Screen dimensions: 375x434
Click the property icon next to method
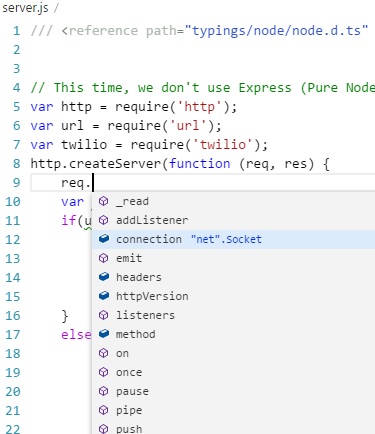(x=104, y=334)
